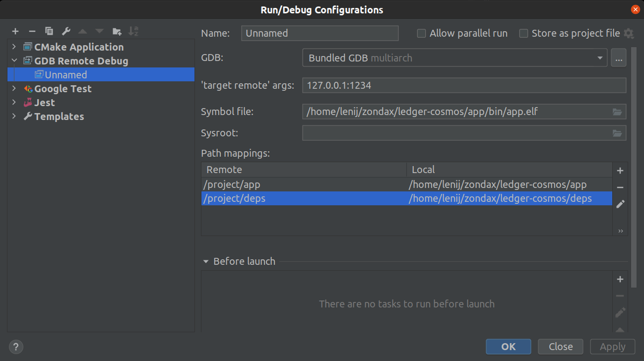Edit Before launch task pencil icon

[x=620, y=312]
